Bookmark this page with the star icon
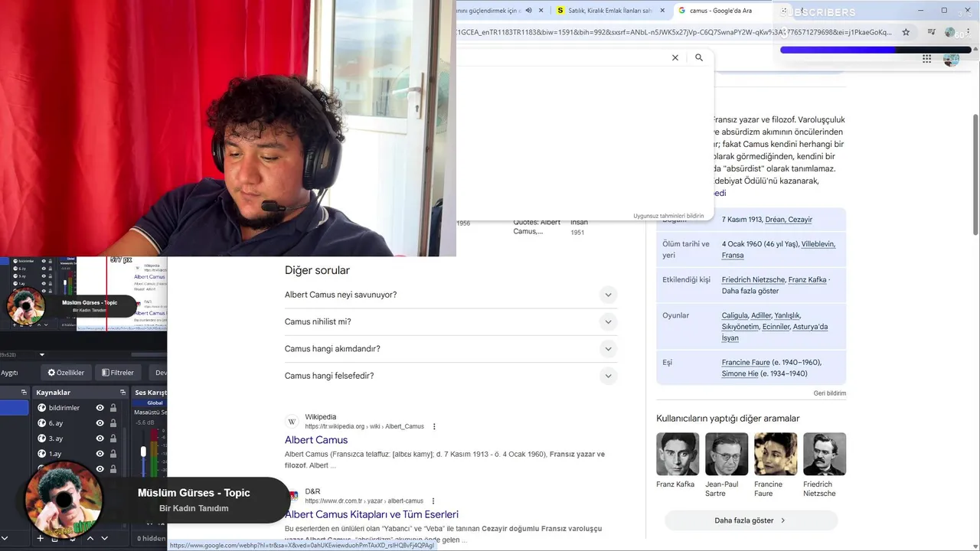The image size is (980, 551). click(906, 32)
